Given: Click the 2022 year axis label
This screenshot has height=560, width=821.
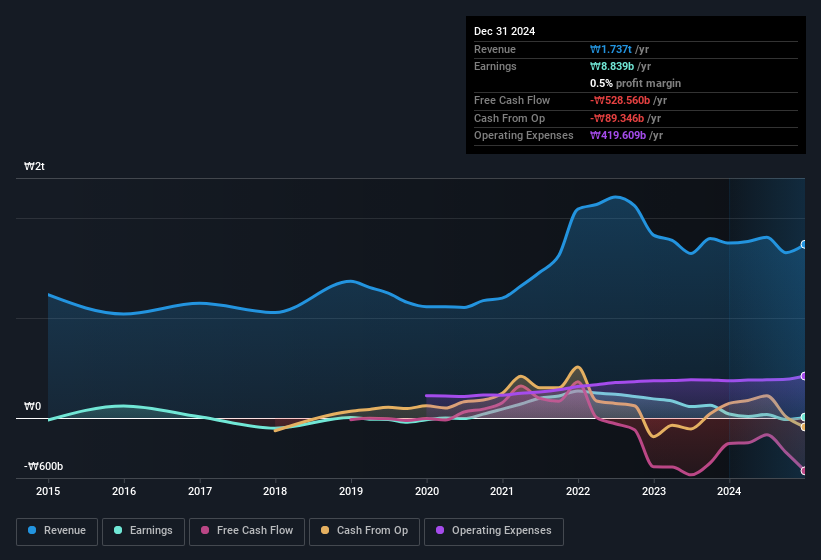Looking at the screenshot, I should coord(577,491).
